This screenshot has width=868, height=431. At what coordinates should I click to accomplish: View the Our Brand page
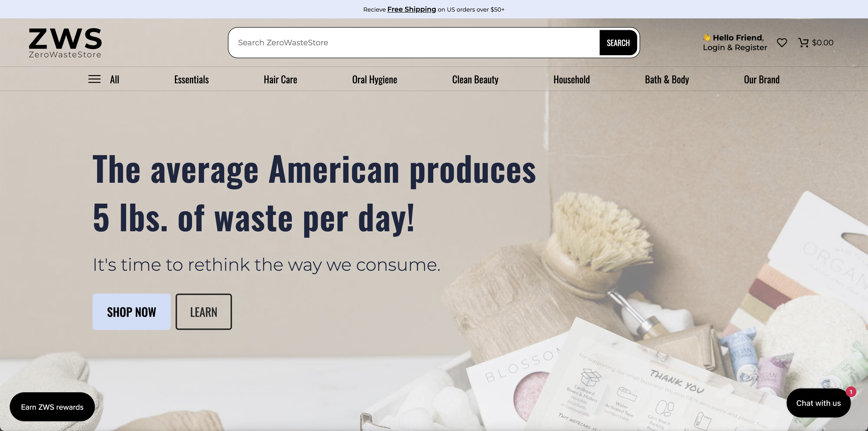coord(761,80)
